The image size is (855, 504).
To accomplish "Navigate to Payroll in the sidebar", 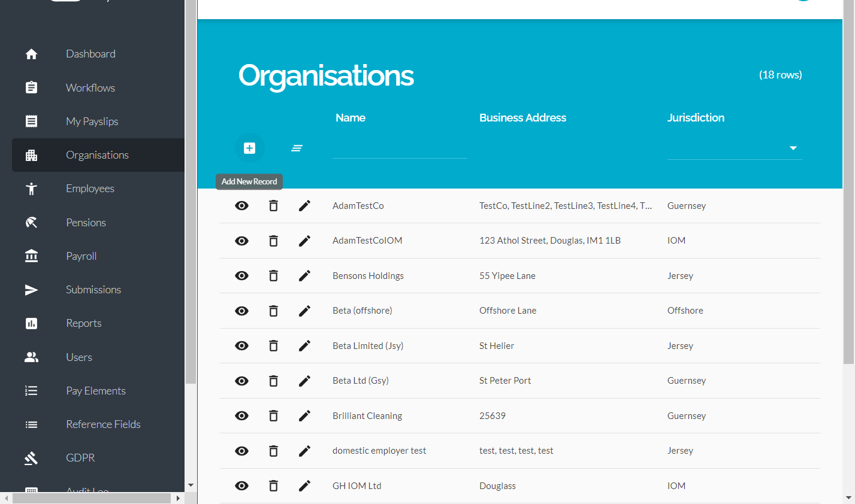I will tap(98, 256).
